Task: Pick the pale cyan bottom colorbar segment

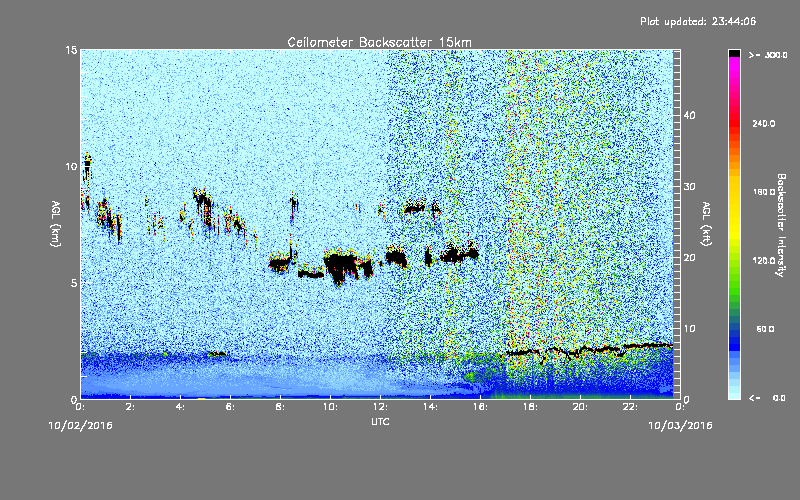Action: (x=734, y=394)
